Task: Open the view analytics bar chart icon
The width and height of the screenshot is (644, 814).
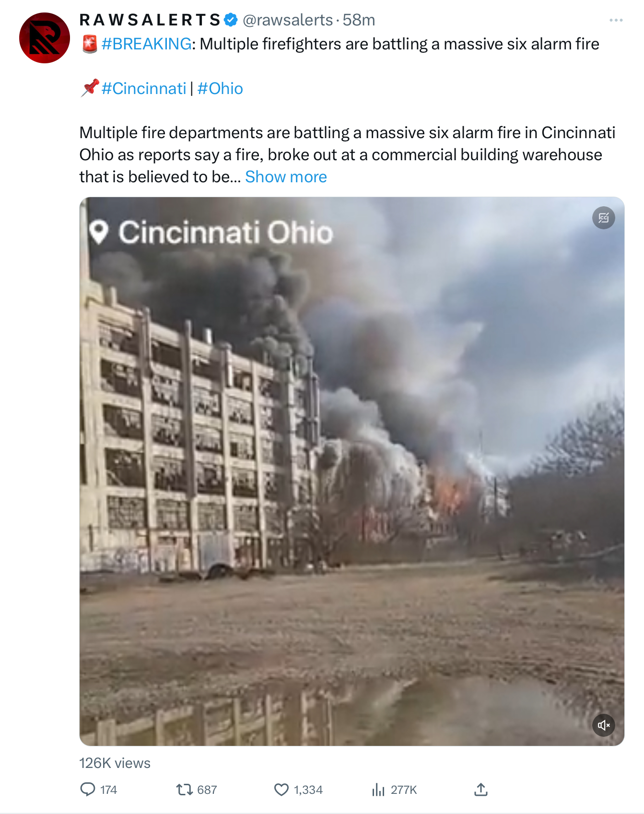Action: tap(378, 789)
